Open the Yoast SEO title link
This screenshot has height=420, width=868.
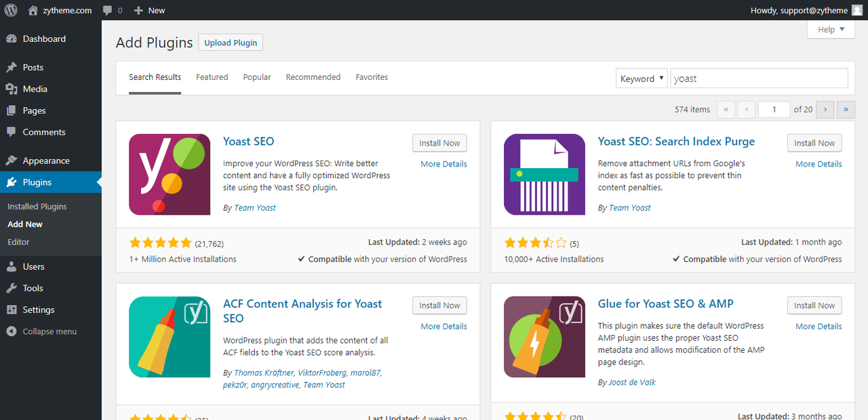click(x=249, y=142)
